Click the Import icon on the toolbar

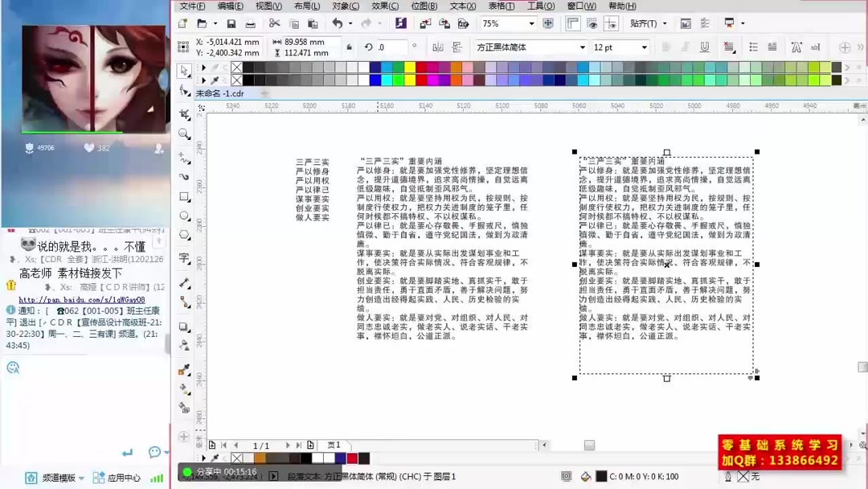point(424,23)
